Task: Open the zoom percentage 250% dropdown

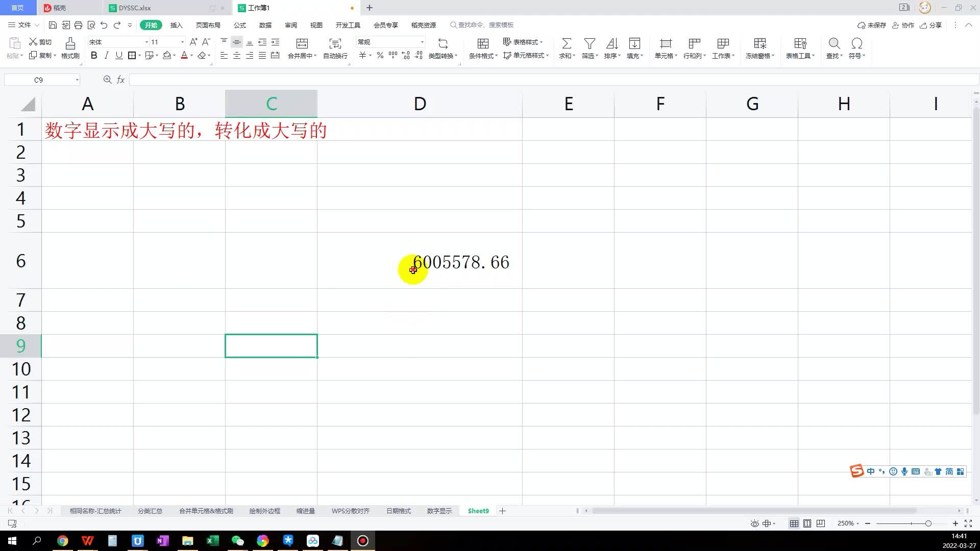Action: click(848, 523)
